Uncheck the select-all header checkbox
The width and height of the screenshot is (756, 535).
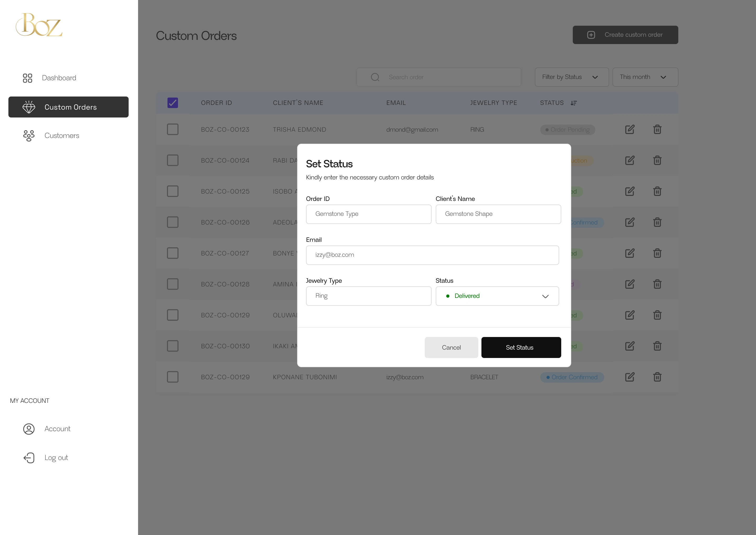[172, 103]
